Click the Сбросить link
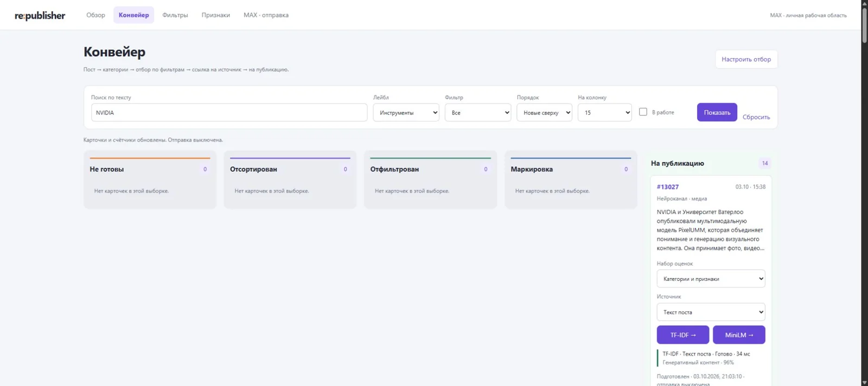 click(x=756, y=117)
